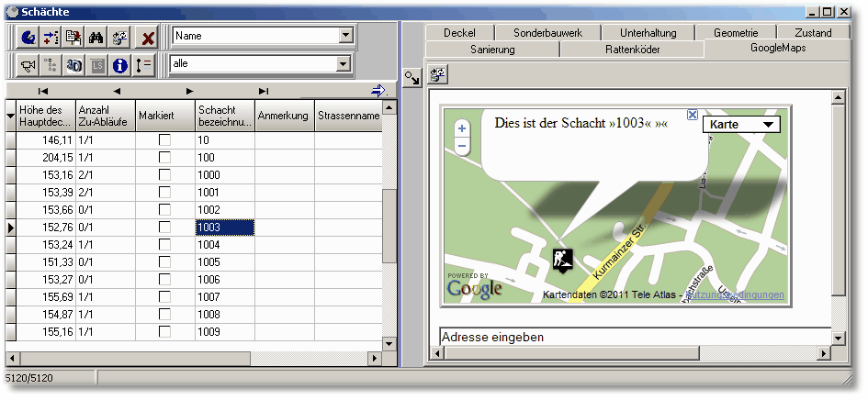Switch to the Geometrie tab

point(737,33)
